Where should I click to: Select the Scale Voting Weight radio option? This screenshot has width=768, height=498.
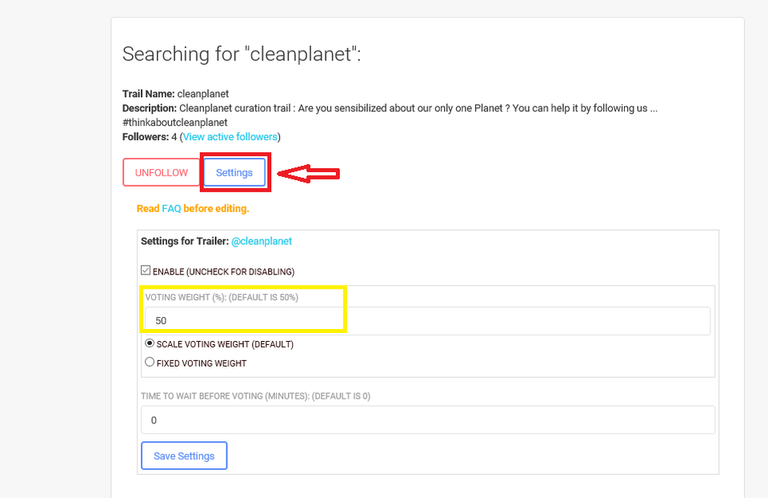[150, 343]
